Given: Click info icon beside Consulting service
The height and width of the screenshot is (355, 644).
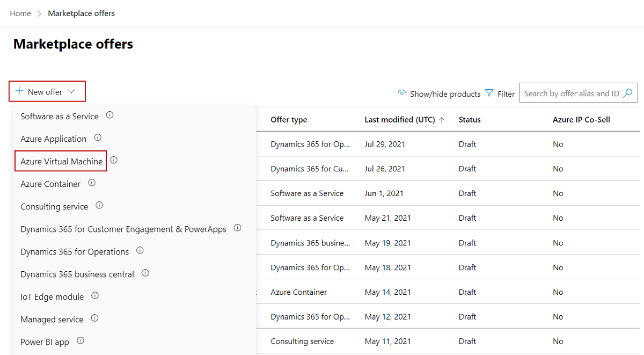Looking at the screenshot, I should (99, 205).
